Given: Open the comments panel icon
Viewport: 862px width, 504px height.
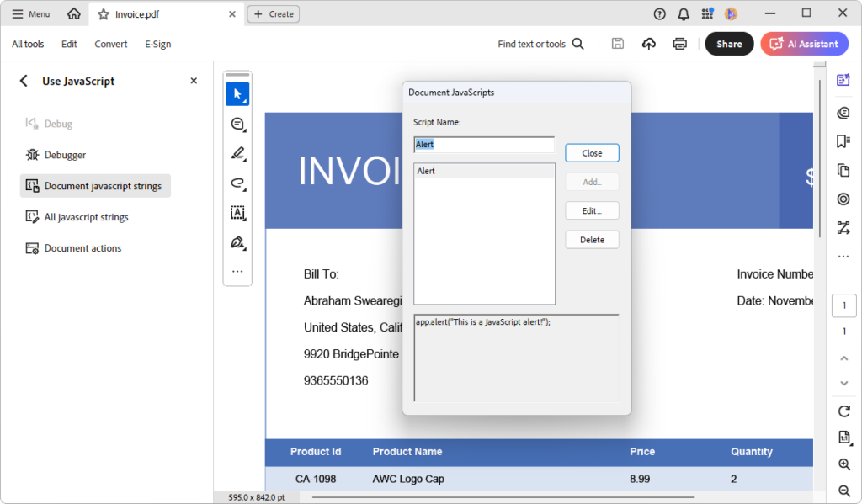Looking at the screenshot, I should click(x=843, y=113).
